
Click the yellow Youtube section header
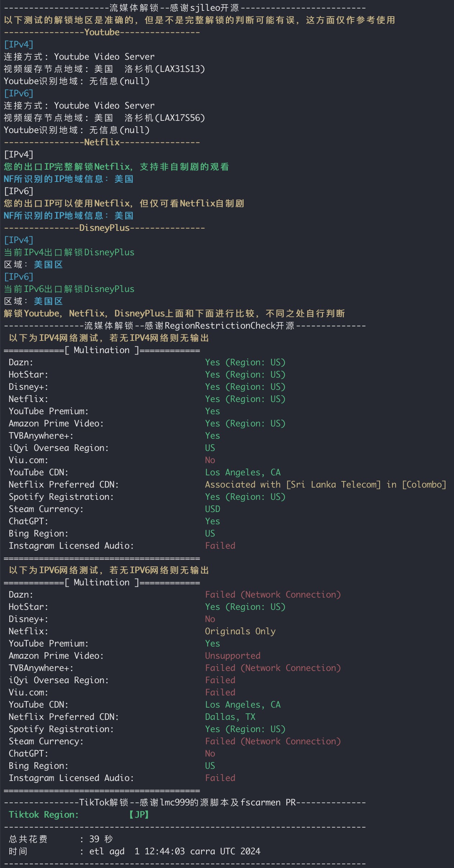pos(102,32)
